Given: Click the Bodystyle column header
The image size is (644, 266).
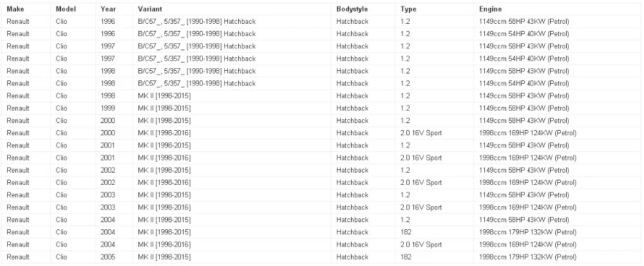Looking at the screenshot, I should pyautogui.click(x=352, y=9).
